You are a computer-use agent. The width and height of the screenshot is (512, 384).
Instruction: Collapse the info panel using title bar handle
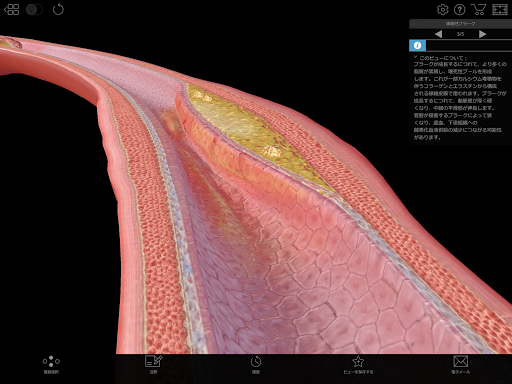[414, 24]
